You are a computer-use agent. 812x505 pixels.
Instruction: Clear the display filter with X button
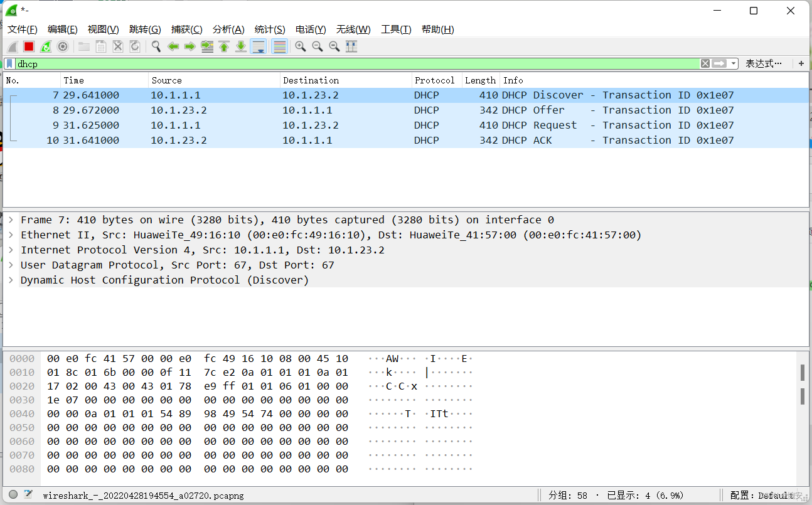[x=705, y=63]
